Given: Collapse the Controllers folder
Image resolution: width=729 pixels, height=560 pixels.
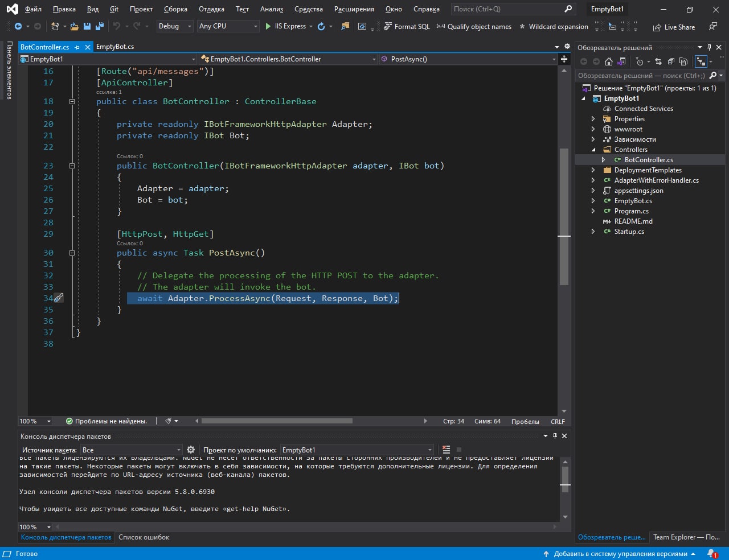Looking at the screenshot, I should click(x=593, y=150).
